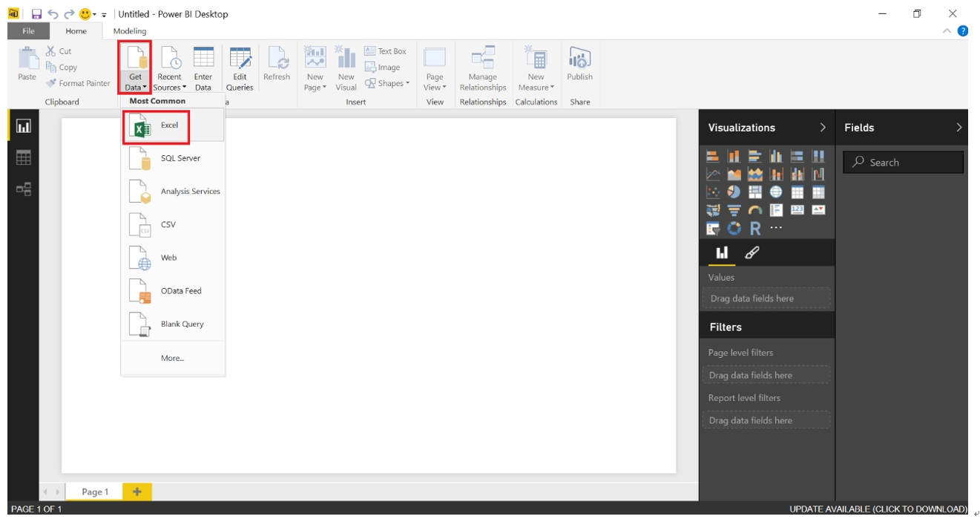The height and width of the screenshot is (522, 980).
Task: Switch to Data view in sidebar
Action: click(23, 157)
